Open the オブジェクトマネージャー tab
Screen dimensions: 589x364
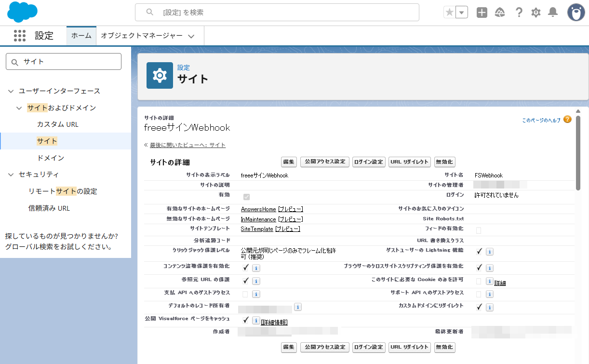pos(142,36)
